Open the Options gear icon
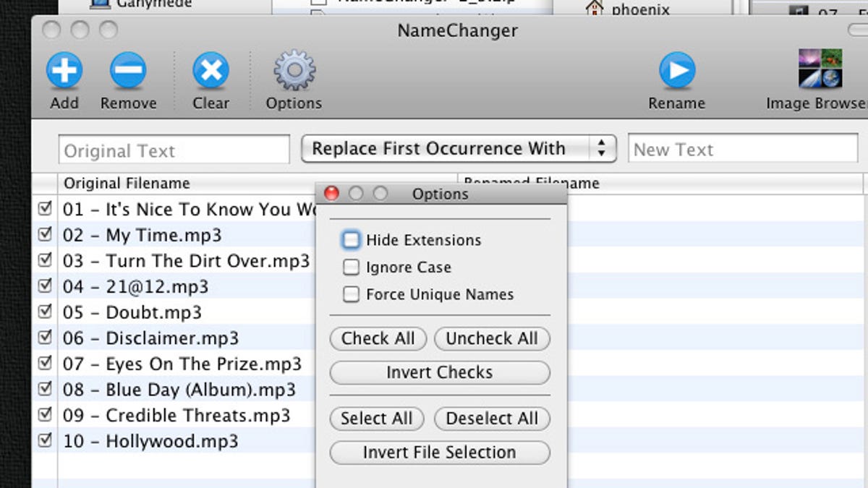Viewport: 868px width, 488px height. (x=294, y=70)
